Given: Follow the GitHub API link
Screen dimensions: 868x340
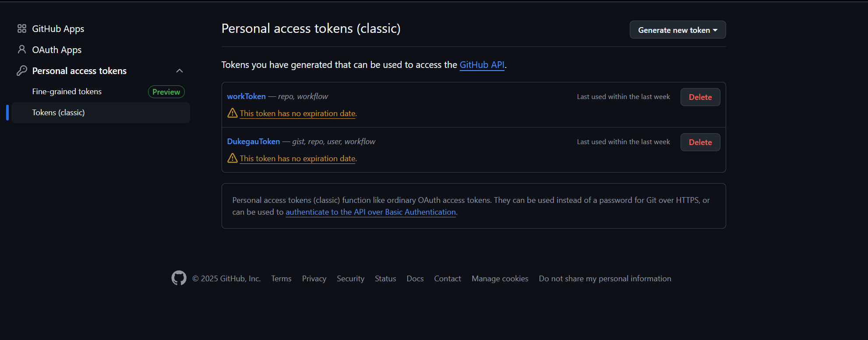Looking at the screenshot, I should [x=482, y=65].
